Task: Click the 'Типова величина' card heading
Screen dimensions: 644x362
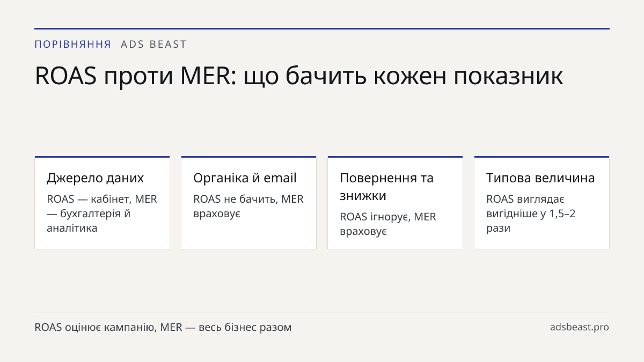Action: click(x=540, y=178)
